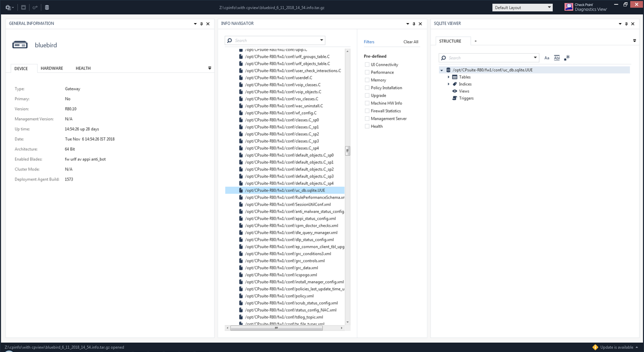Viewport: 644px width, 352px height.
Task: Switch to the HEALTH tab
Action: click(83, 68)
